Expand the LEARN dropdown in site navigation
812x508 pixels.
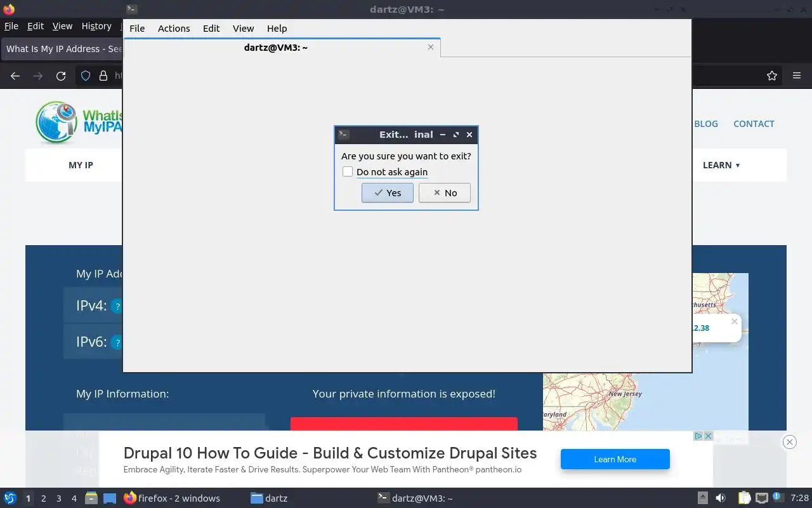pos(721,165)
